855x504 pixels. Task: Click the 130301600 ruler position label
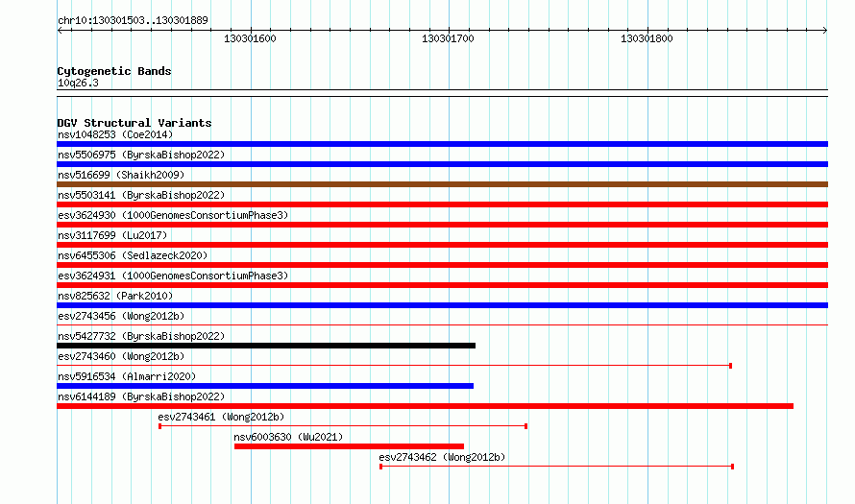pyautogui.click(x=251, y=38)
